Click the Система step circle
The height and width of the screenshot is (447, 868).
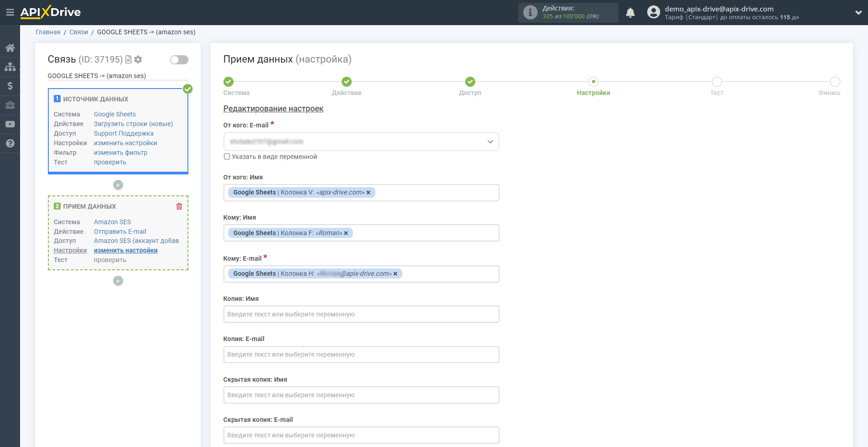[x=229, y=82]
